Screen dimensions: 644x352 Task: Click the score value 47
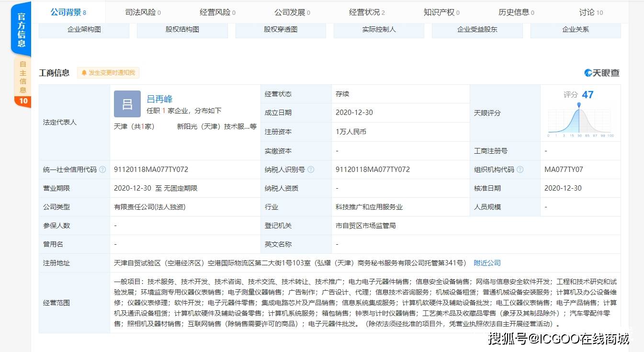(x=588, y=95)
